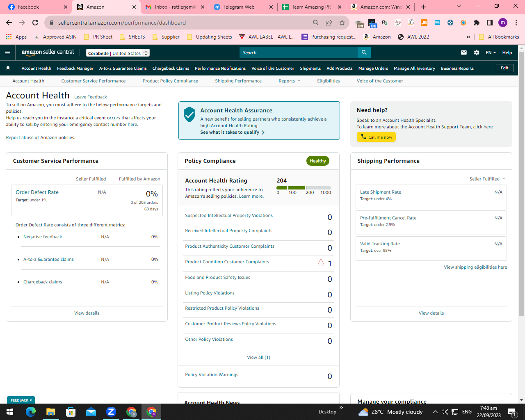Open a new browser tab
The width and height of the screenshot is (525, 420).
point(424,7)
